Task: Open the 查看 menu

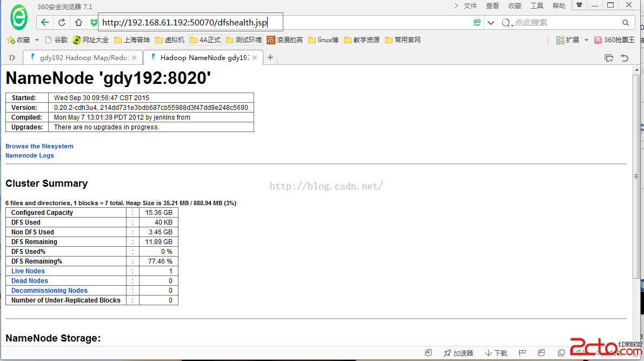Action: tap(493, 6)
